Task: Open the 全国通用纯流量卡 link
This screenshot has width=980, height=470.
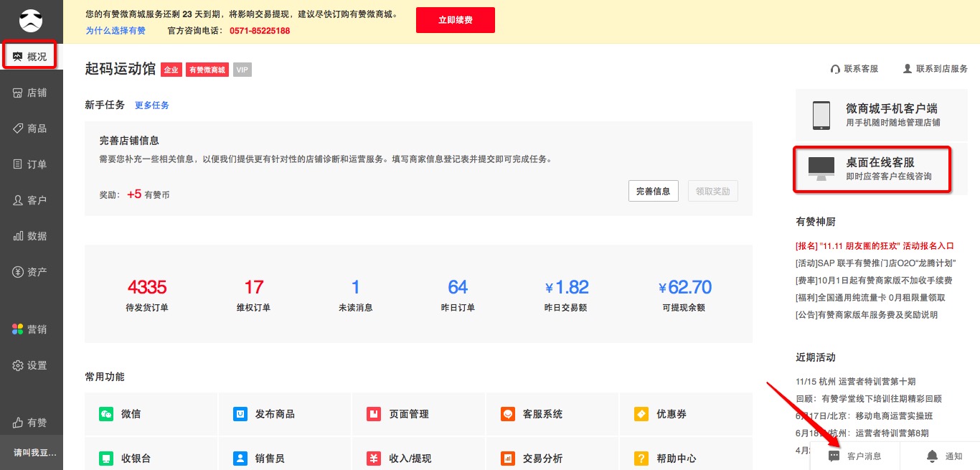Action: tap(870, 297)
